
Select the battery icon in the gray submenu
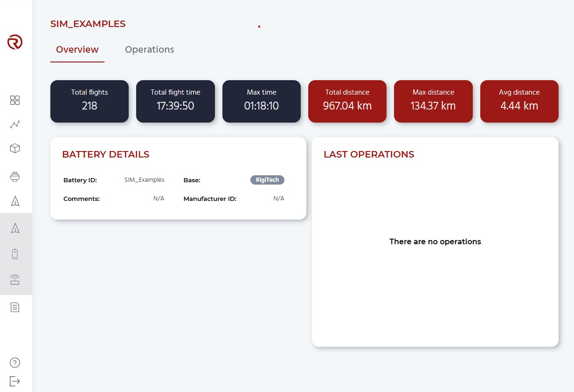[x=15, y=254]
